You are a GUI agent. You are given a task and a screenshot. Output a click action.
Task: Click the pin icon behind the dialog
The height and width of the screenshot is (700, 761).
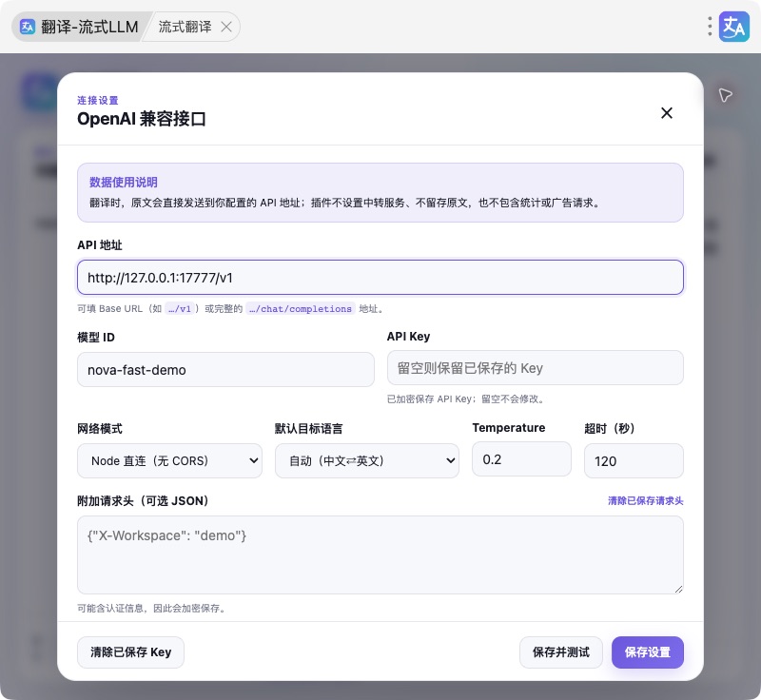coord(725,95)
